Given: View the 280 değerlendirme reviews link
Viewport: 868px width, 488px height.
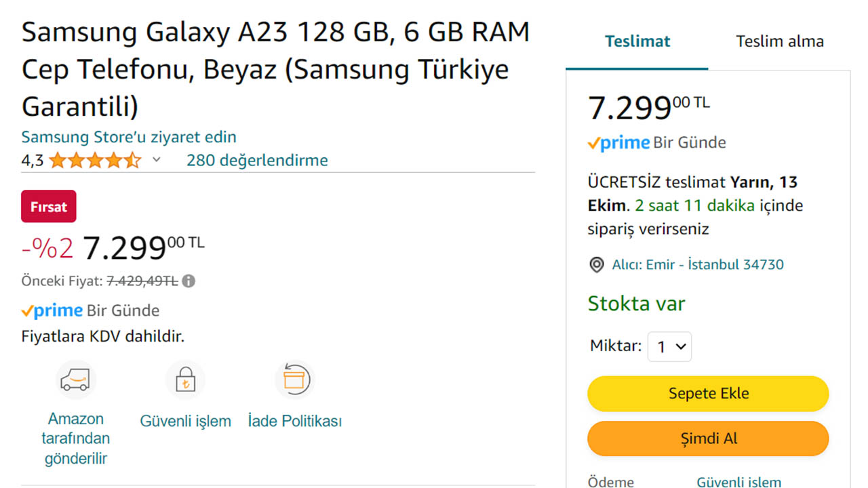Looking at the screenshot, I should [256, 160].
